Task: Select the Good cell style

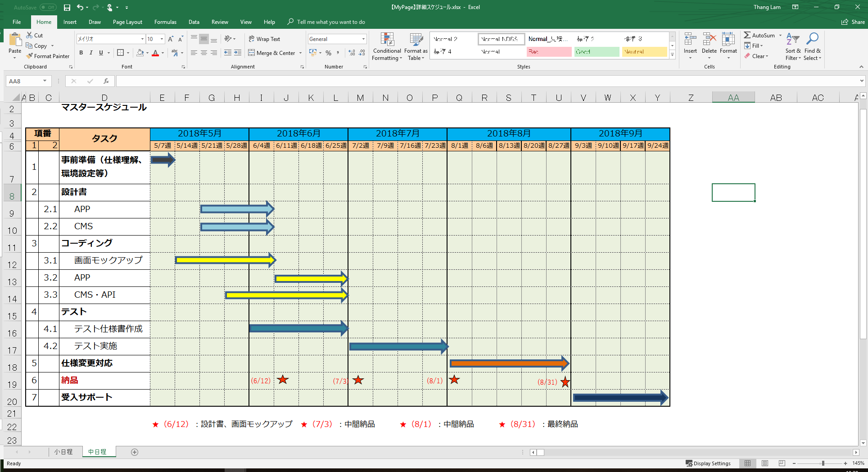Action: coord(597,52)
